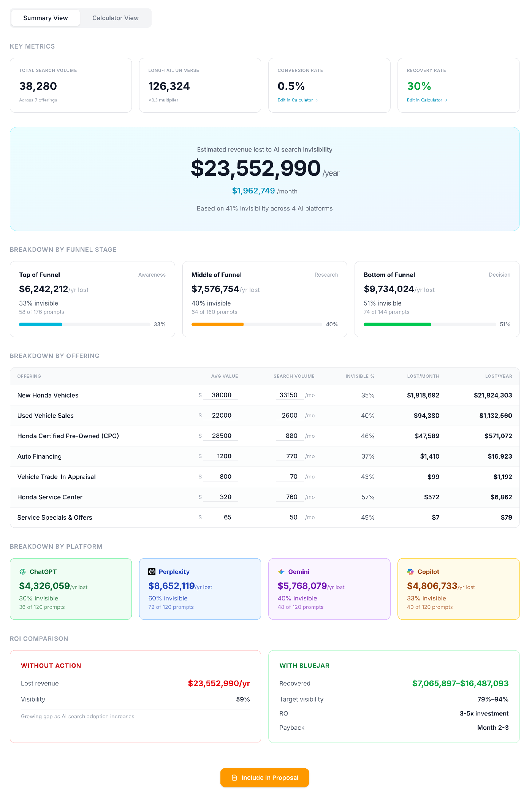Click the Lost/Year column header
The width and height of the screenshot is (532, 798).
point(499,376)
